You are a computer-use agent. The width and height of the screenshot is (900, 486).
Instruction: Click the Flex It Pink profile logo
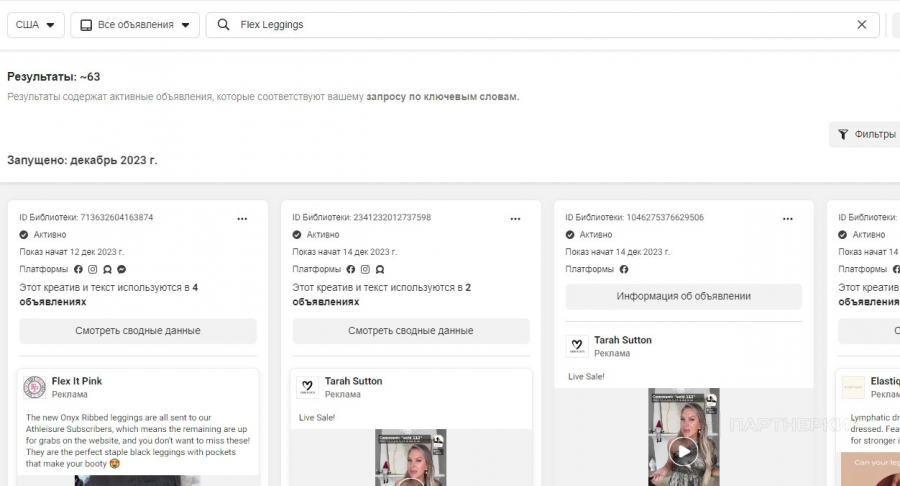click(34, 387)
